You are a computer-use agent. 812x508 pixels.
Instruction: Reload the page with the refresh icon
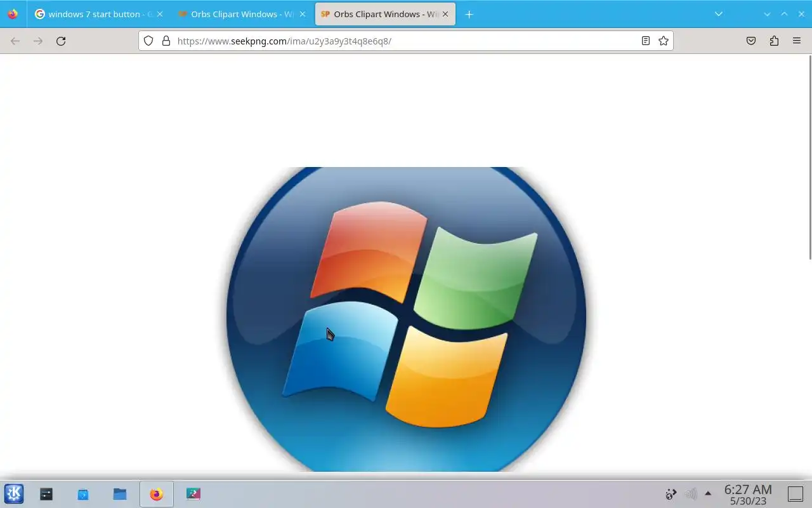click(61, 41)
